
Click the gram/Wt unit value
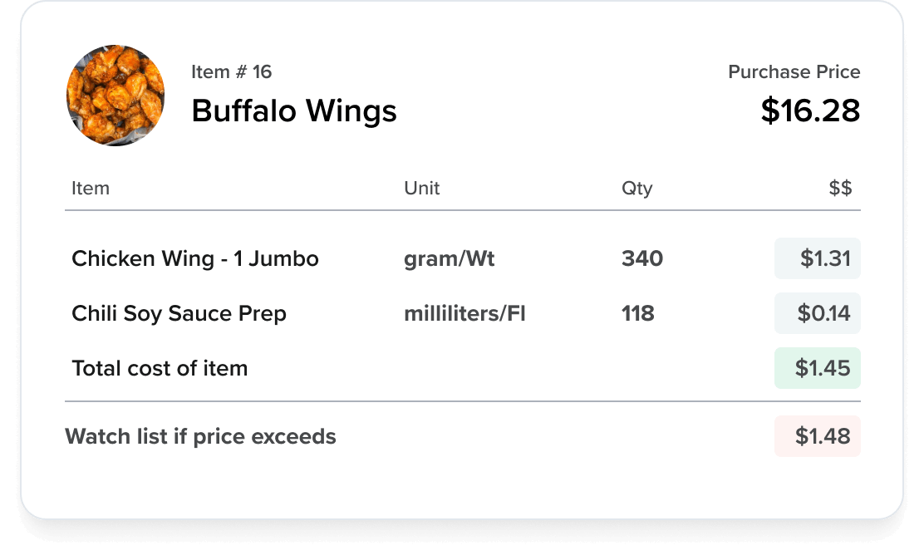point(449,258)
